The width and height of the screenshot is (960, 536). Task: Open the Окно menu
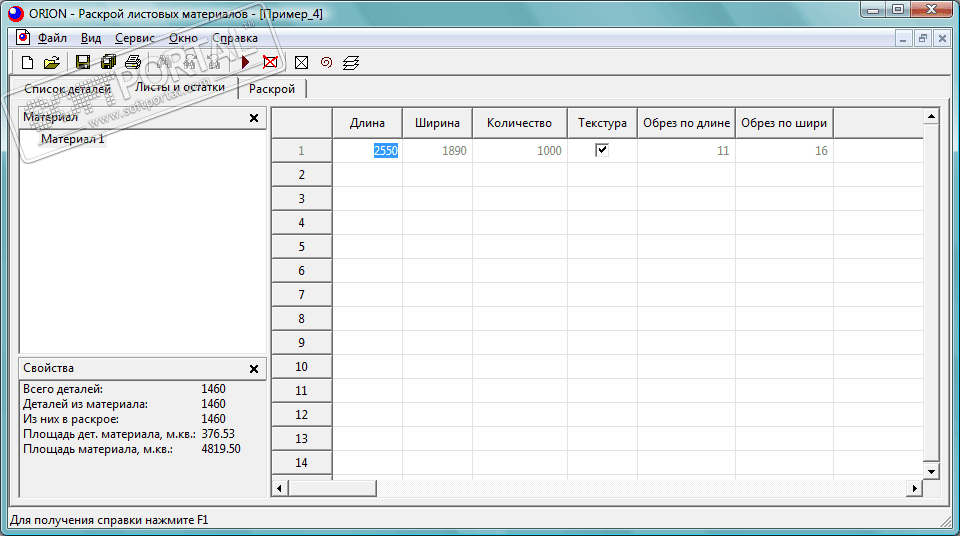[183, 38]
